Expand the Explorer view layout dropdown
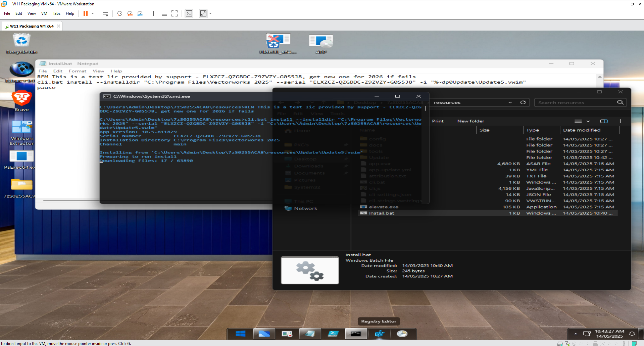 point(588,121)
